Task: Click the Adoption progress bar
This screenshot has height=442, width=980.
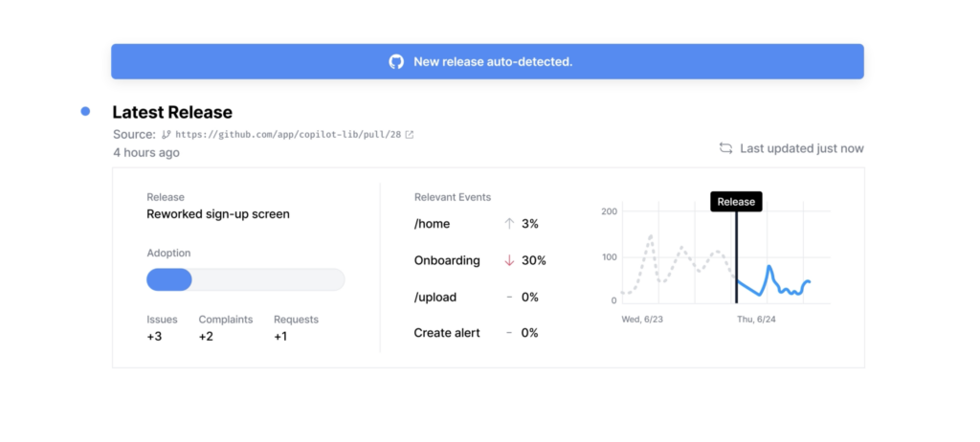Action: (x=245, y=279)
